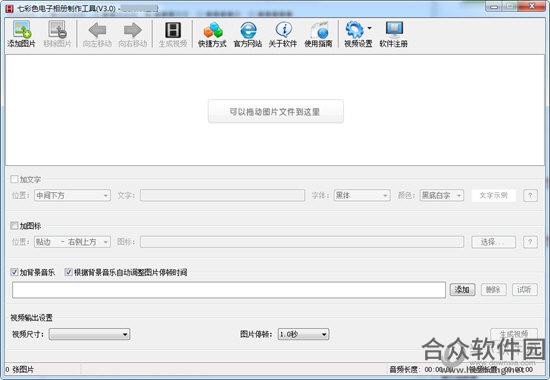The width and height of the screenshot is (550, 380).
Task: Click the 向右移动 arrow icon
Action: click(133, 30)
